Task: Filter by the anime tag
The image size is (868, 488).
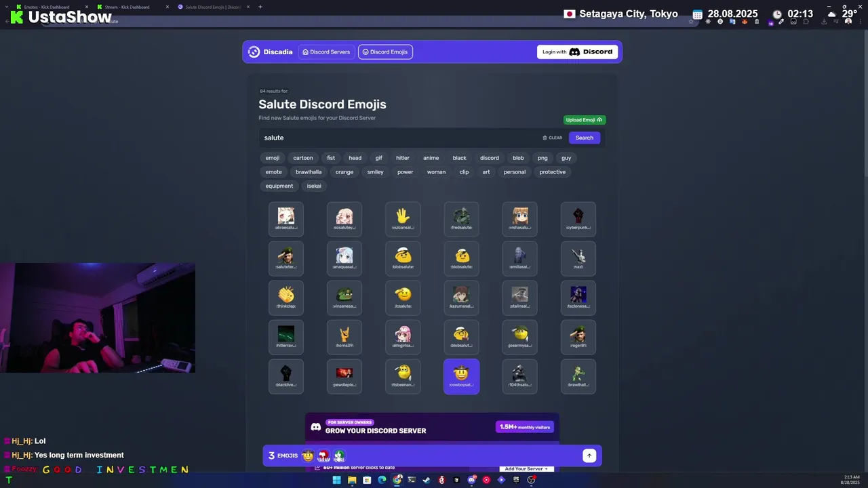Action: coord(431,158)
